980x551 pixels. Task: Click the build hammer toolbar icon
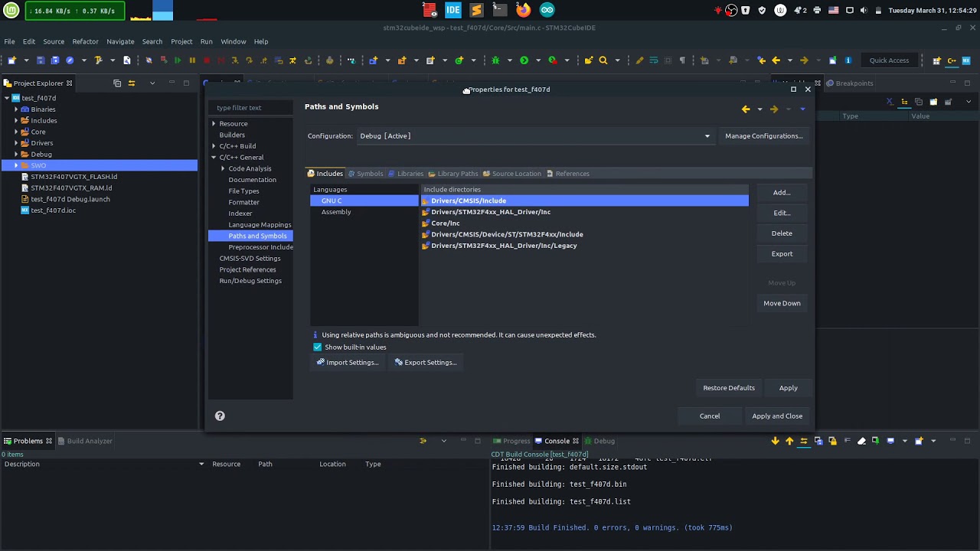tap(97, 60)
